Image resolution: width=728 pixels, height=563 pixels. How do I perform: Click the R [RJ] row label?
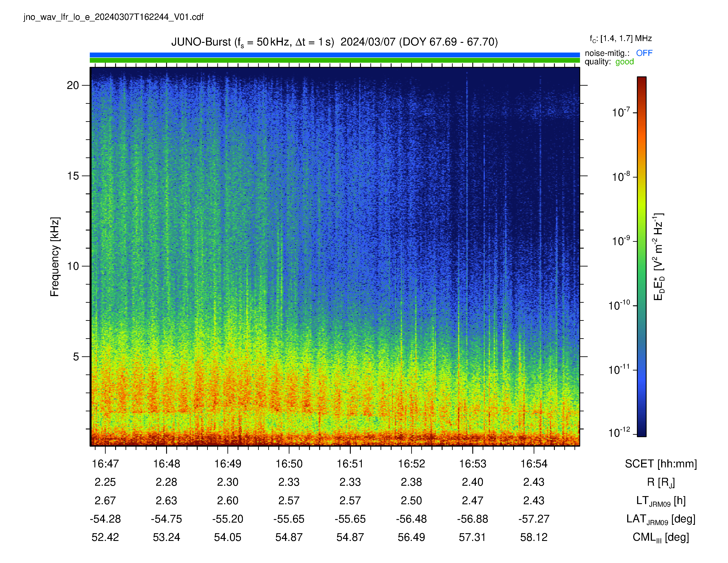(661, 482)
